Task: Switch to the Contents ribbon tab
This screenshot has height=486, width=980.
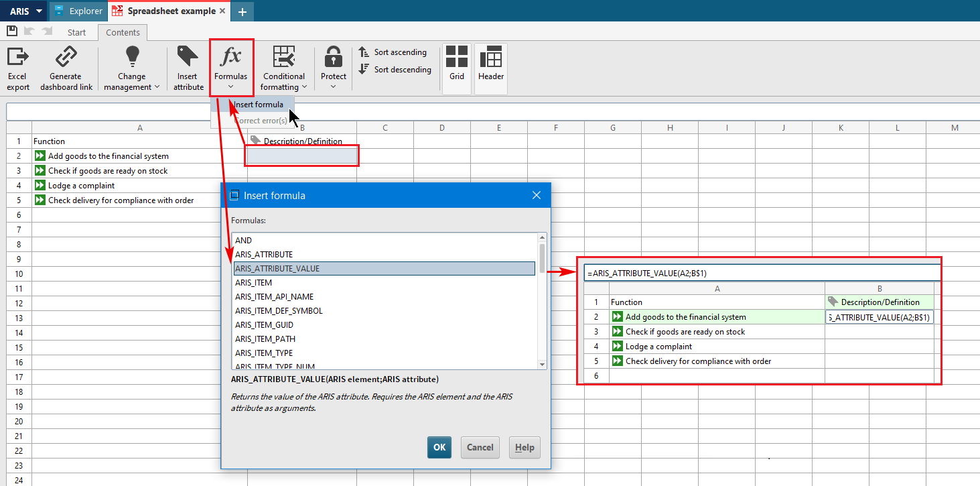Action: pos(123,32)
